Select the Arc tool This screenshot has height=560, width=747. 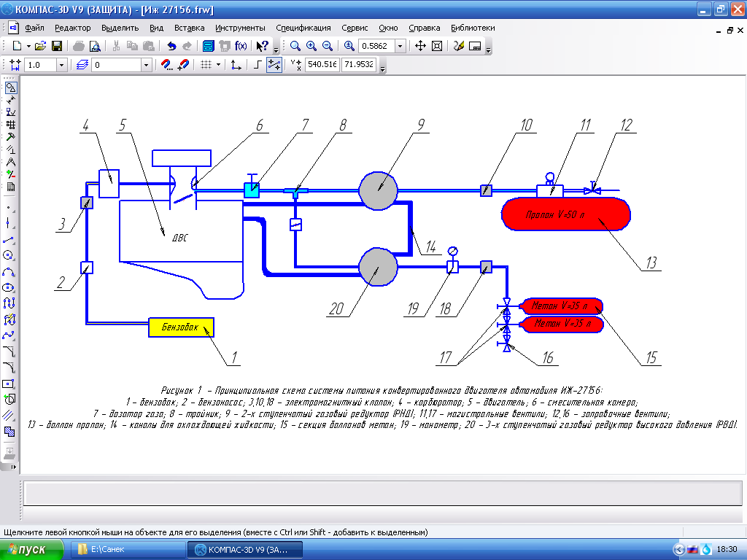click(x=9, y=271)
